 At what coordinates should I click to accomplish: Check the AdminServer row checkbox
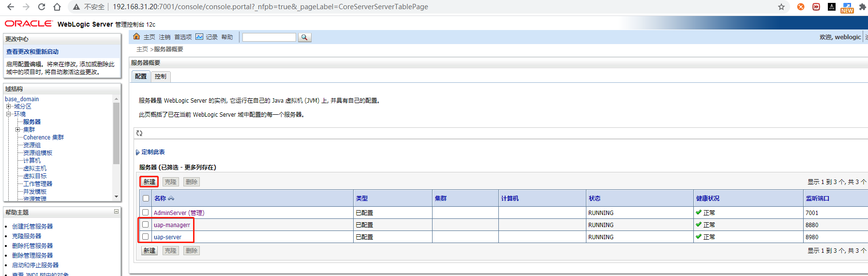pos(146,213)
